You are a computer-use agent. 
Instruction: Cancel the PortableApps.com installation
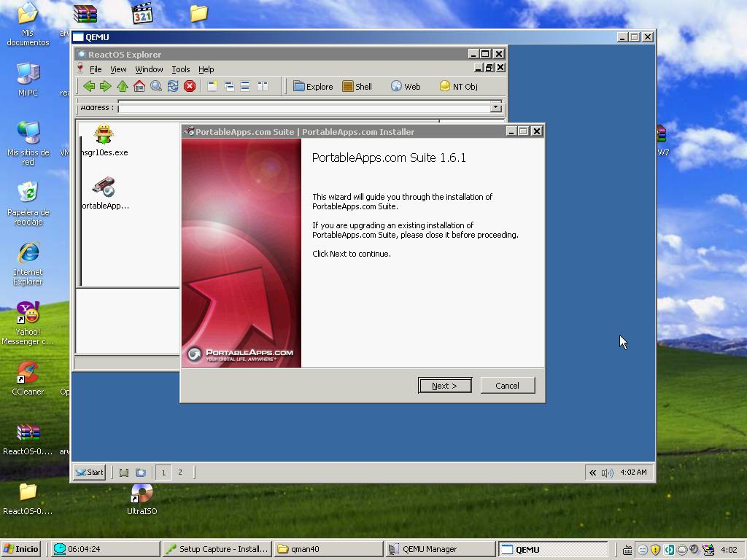point(507,386)
